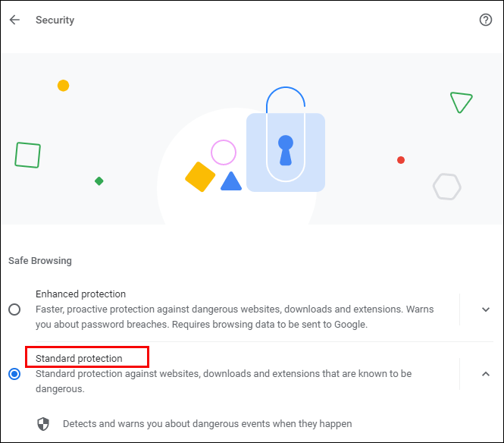Click the small red dot in banner
This screenshot has height=443, width=504.
click(x=401, y=160)
